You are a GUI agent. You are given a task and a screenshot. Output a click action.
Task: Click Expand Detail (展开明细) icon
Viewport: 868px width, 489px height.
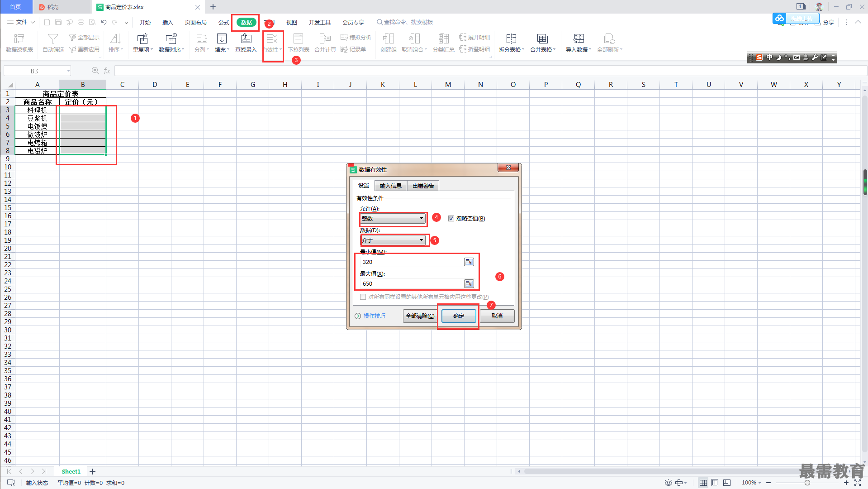click(463, 37)
